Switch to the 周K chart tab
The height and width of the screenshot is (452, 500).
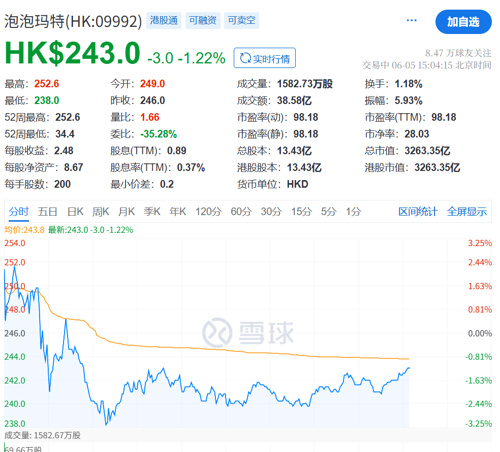pyautogui.click(x=101, y=211)
